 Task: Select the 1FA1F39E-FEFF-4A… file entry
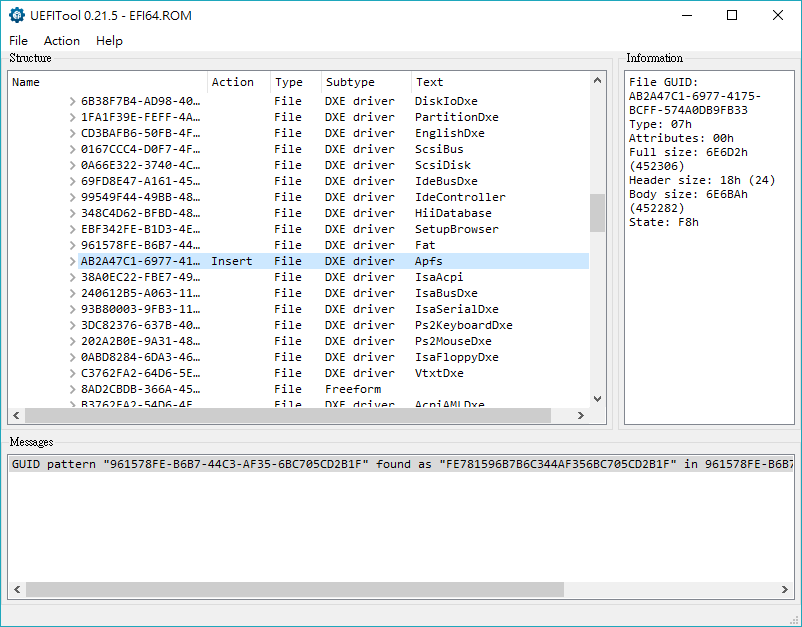tap(141, 117)
